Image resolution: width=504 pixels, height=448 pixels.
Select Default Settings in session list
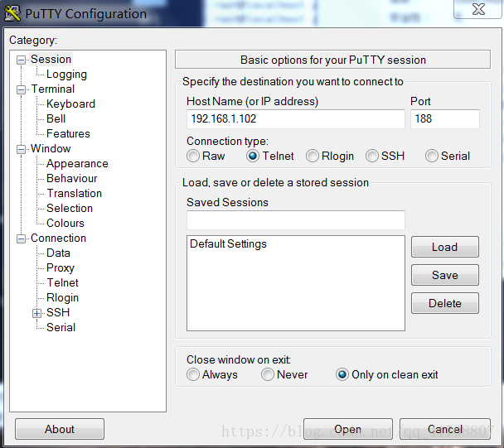pos(228,244)
